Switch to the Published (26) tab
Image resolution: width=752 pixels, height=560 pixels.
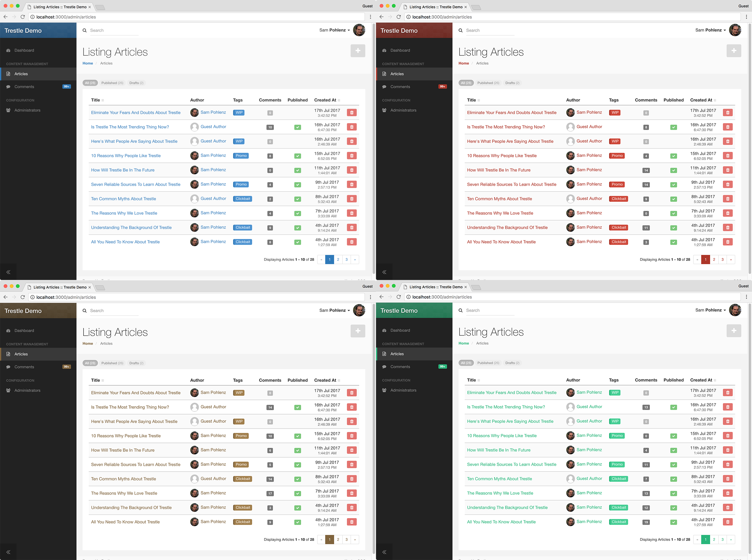[112, 83]
